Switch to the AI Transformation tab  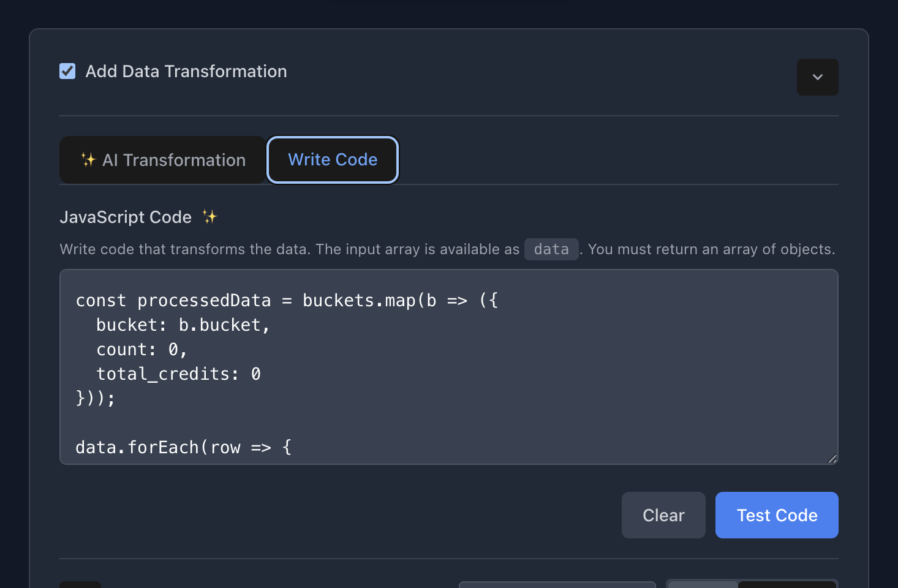click(x=163, y=160)
